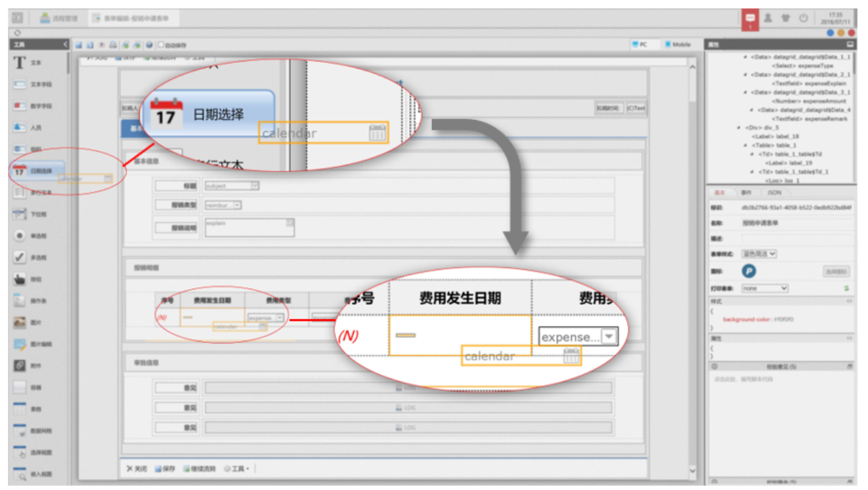
Task: Switch to Mobile preview mode
Action: [677, 44]
